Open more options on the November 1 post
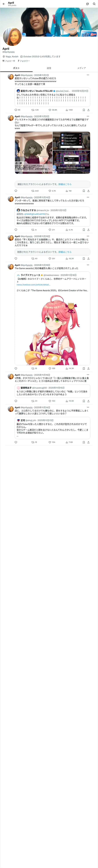Image resolution: width=98 pixels, height=868 pixels. 88,75
